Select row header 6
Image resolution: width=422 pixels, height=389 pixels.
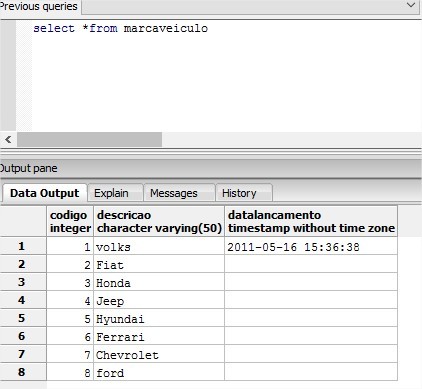[x=23, y=336]
